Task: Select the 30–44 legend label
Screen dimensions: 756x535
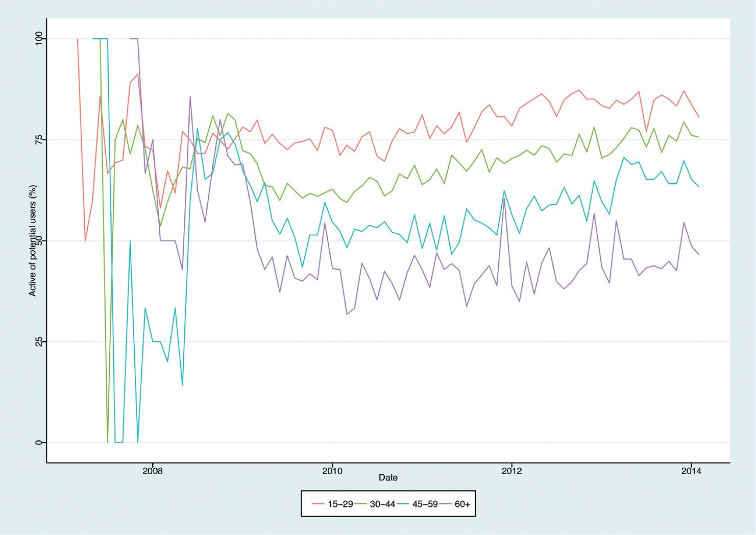Action: [x=382, y=504]
